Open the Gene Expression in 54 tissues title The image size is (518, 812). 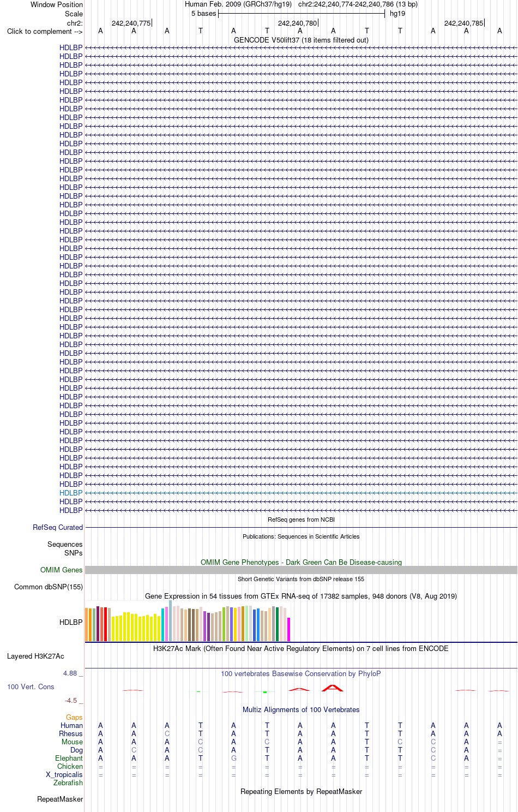pyautogui.click(x=301, y=596)
